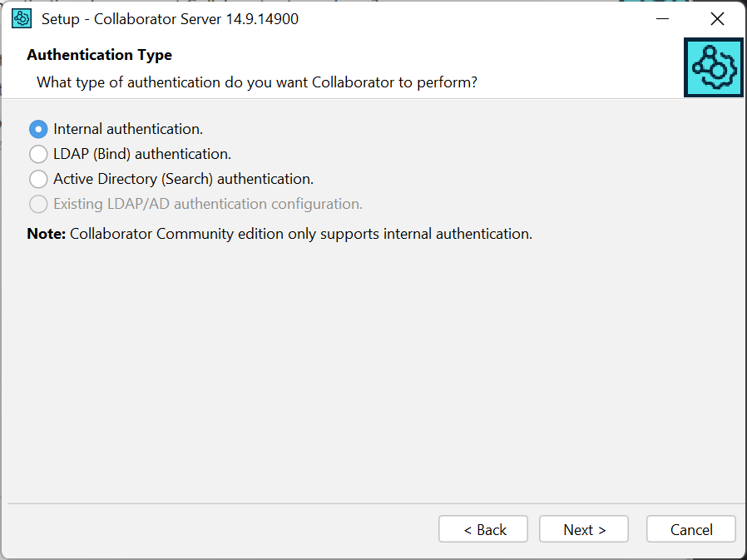
Task: Click the Authentication Type heading
Action: (99, 55)
